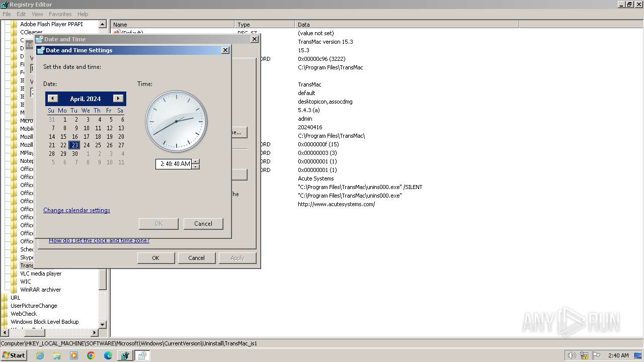Image resolution: width=644 pixels, height=362 pixels.
Task: Click the taskbar clock showing 2:40 AM
Action: 618,355
